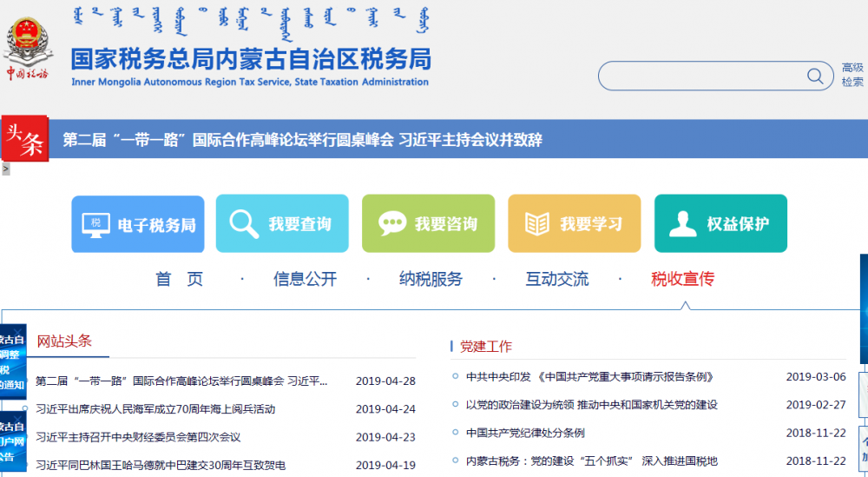
Task: Open 党建工作 section heading
Action: coord(486,346)
